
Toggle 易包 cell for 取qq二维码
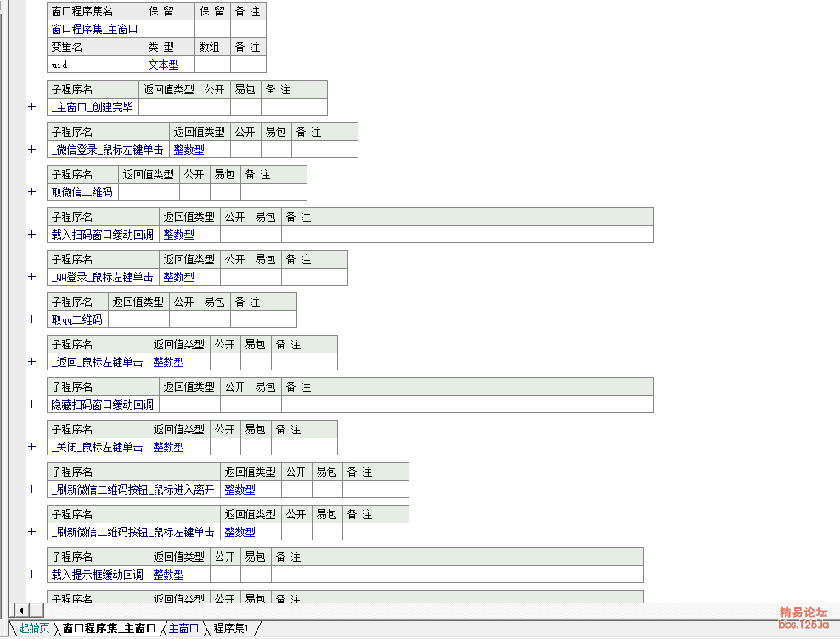coord(215,319)
